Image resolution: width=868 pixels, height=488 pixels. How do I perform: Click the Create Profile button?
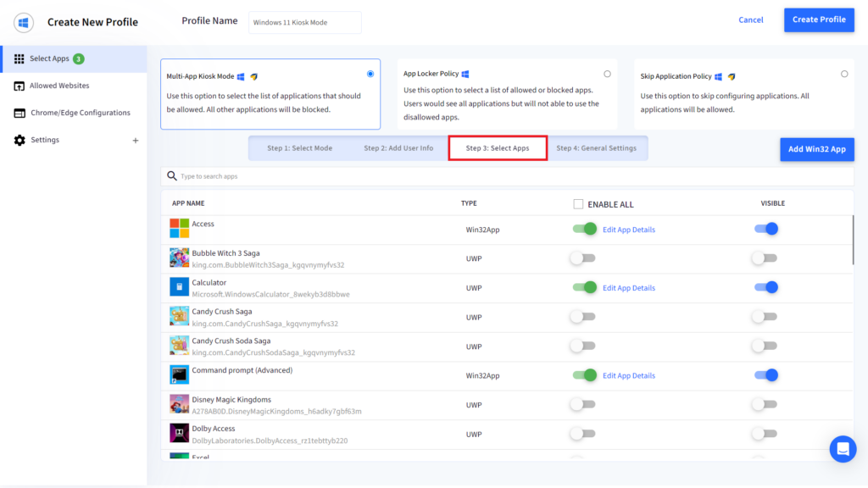pyautogui.click(x=819, y=20)
